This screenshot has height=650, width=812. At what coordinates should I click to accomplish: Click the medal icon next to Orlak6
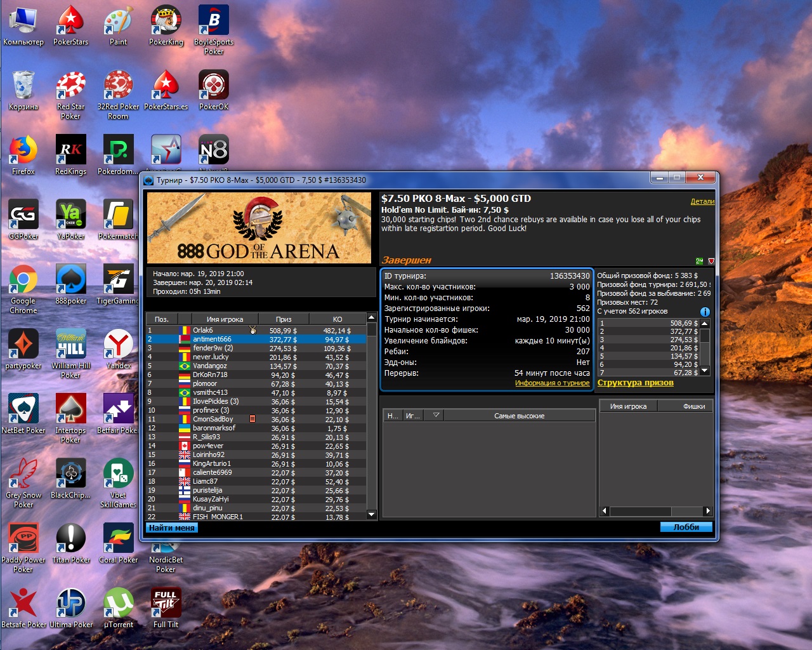point(253,330)
